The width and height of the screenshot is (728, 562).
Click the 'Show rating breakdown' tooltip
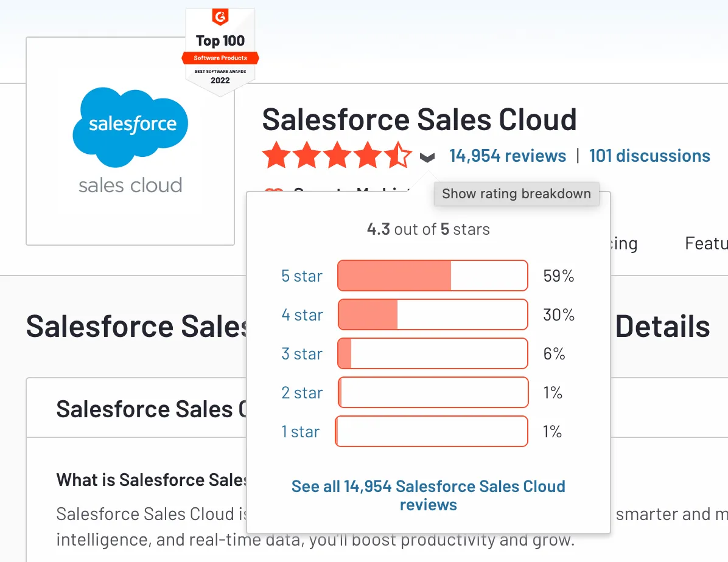(x=516, y=193)
